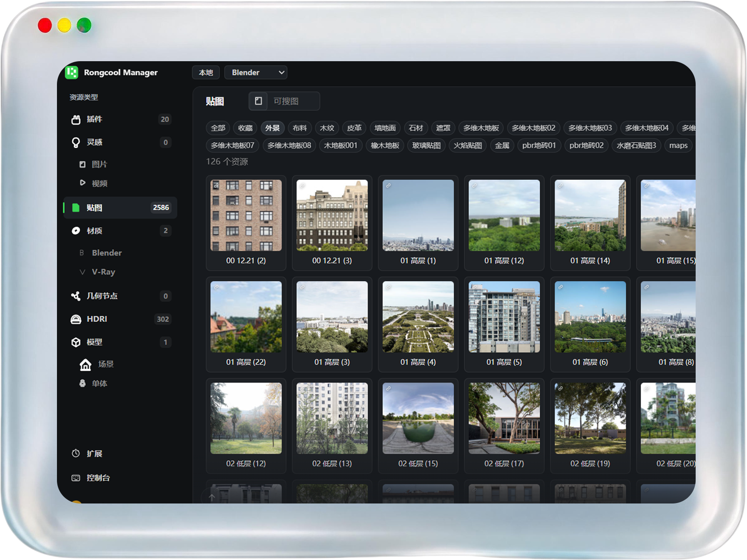Select the 布料 fabric filter tag
This screenshot has width=747, height=560.
(300, 128)
